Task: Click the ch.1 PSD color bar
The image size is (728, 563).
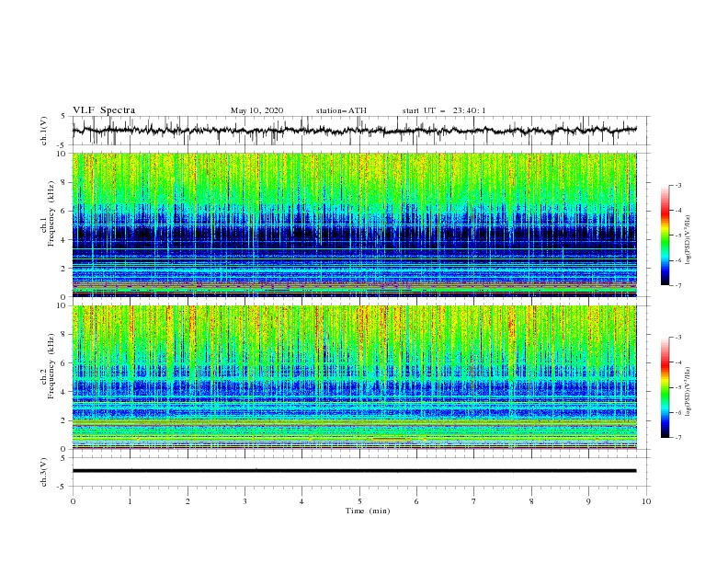Action: click(665, 235)
